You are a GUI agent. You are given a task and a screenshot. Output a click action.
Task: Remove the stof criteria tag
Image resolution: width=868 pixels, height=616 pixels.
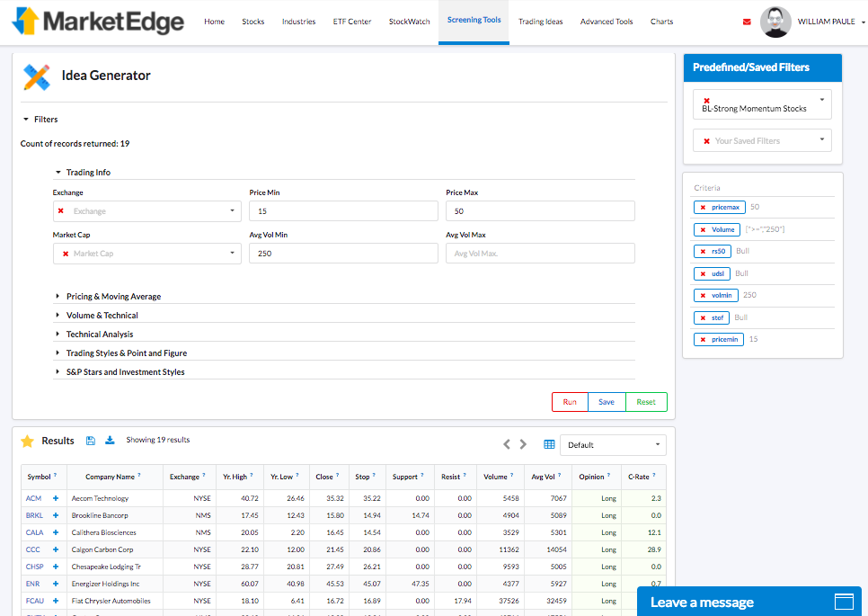tap(703, 317)
